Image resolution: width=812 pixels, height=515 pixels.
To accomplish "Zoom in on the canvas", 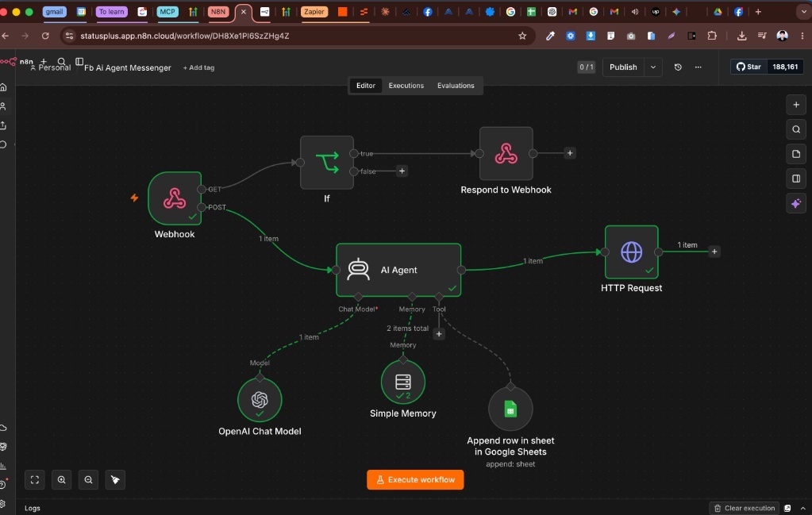I will coord(62,480).
